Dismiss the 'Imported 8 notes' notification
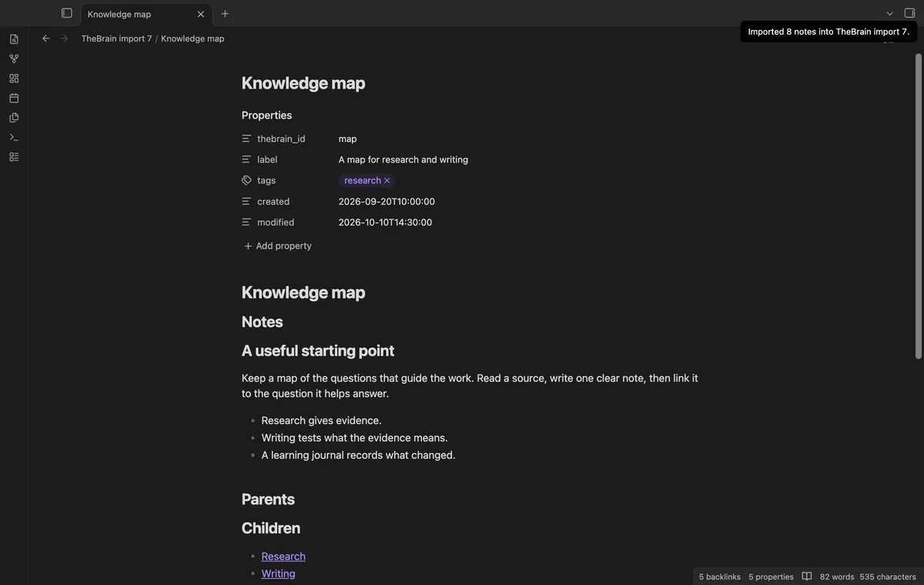This screenshot has width=924, height=585. [829, 32]
